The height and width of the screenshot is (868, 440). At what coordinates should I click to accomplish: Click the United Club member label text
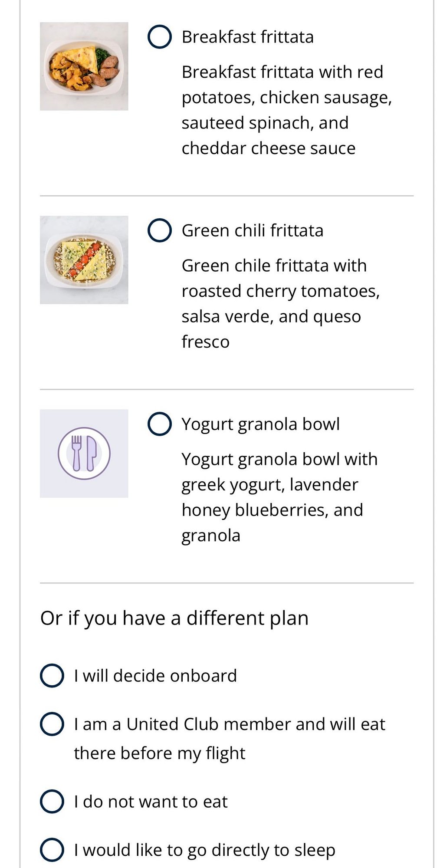229,738
